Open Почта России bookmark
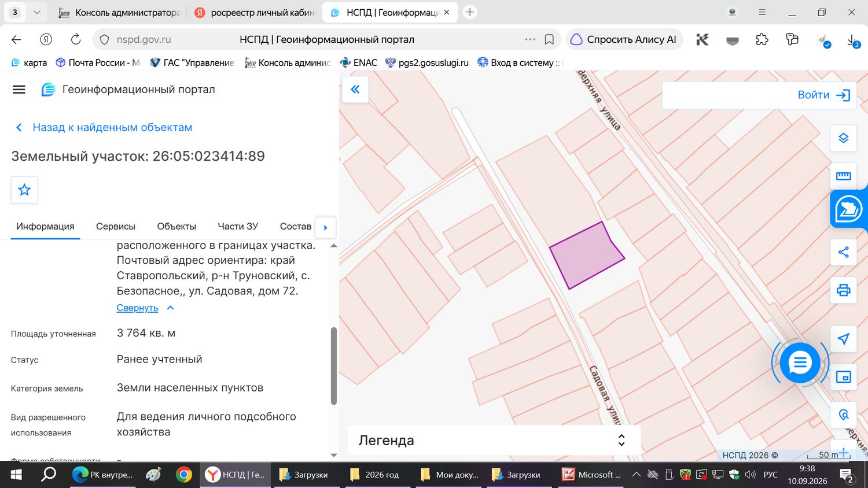868x488 pixels. pyautogui.click(x=98, y=62)
